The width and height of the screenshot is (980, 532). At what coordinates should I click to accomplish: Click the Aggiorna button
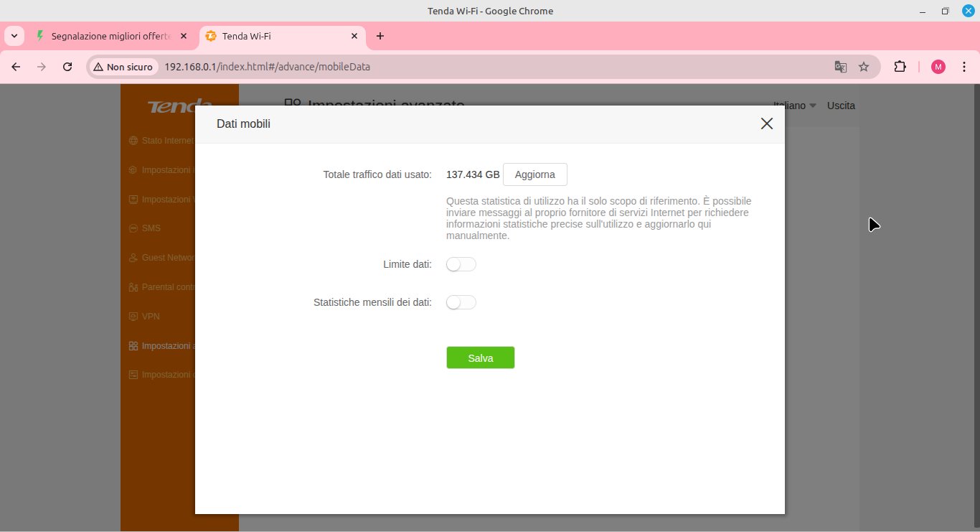pos(535,174)
